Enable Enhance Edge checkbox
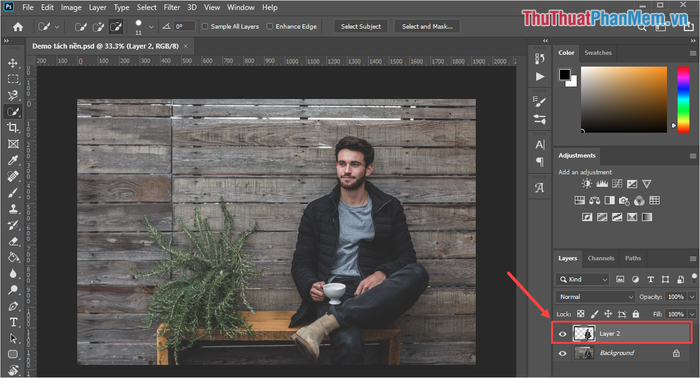The width and height of the screenshot is (700, 378). click(x=270, y=26)
